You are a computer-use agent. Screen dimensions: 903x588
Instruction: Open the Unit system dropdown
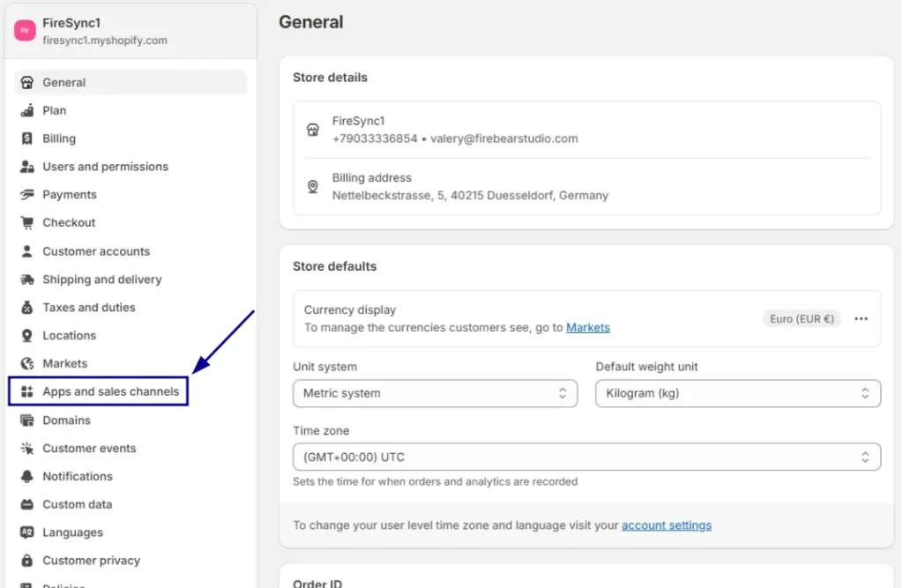point(435,393)
